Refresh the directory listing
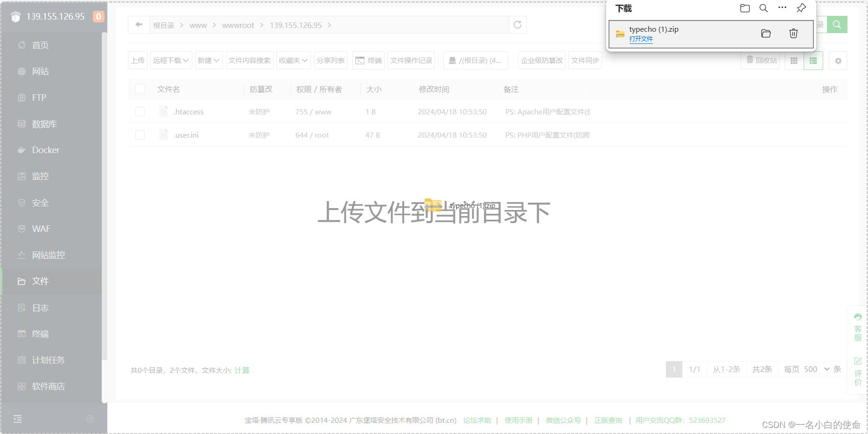The width and height of the screenshot is (868, 434). pos(518,25)
